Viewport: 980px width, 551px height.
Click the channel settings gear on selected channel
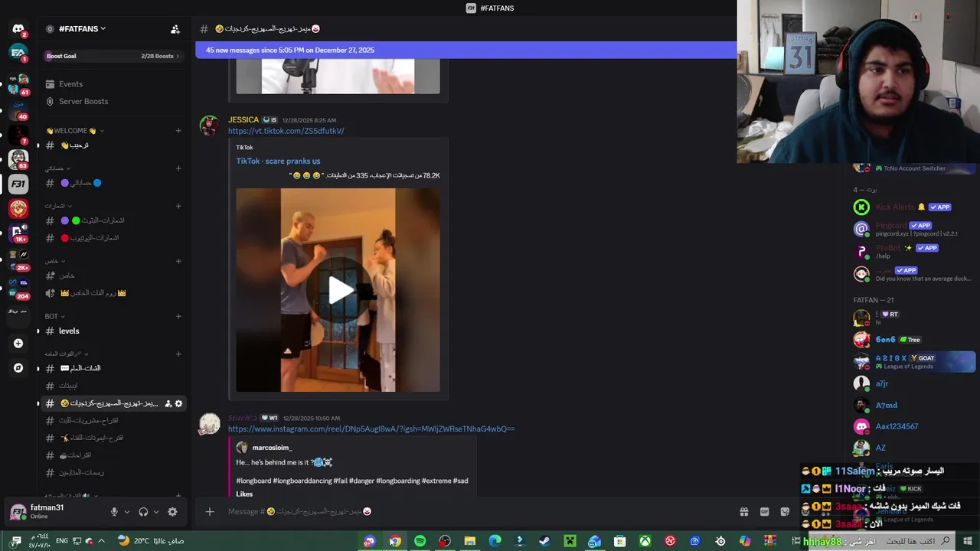click(x=179, y=403)
